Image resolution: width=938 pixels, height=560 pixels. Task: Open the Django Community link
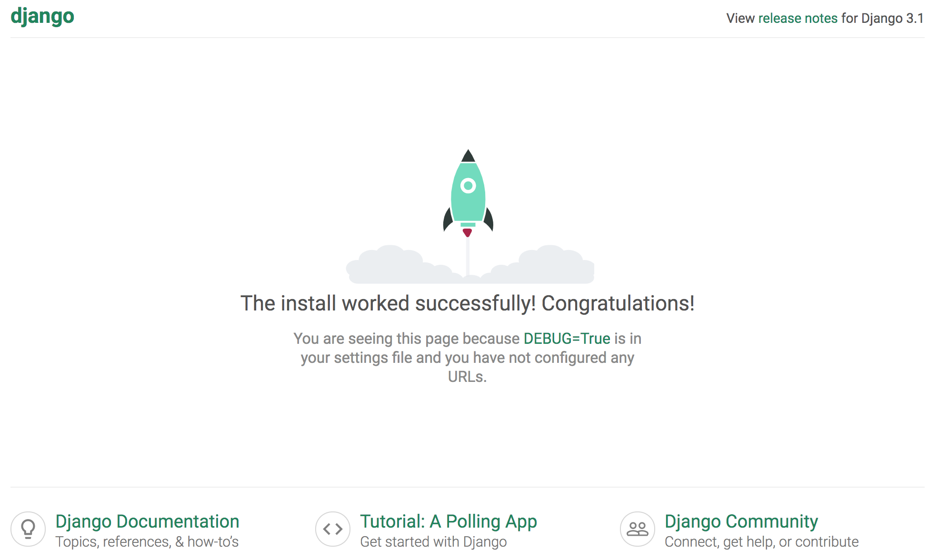tap(741, 521)
